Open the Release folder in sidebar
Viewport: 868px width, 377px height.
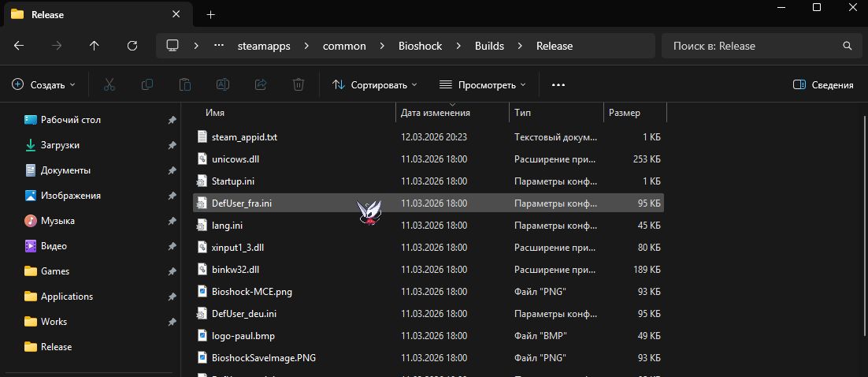(56, 347)
